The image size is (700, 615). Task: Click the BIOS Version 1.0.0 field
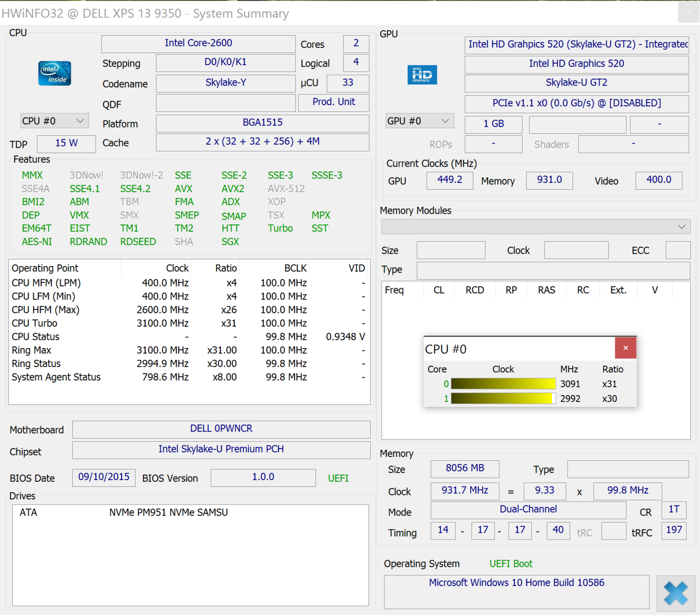[x=263, y=477]
